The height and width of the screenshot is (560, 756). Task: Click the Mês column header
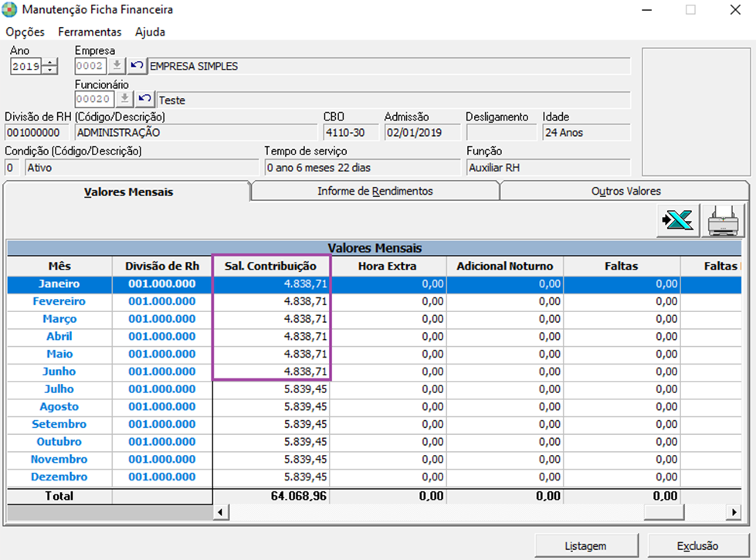point(59,266)
